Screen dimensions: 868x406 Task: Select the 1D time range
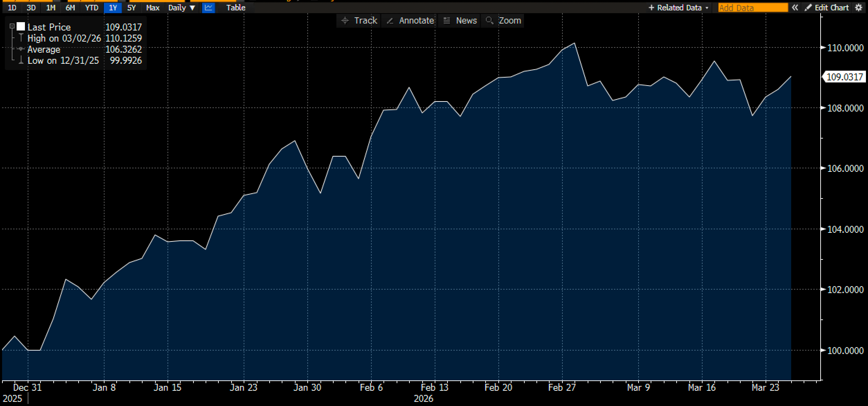[x=12, y=8]
